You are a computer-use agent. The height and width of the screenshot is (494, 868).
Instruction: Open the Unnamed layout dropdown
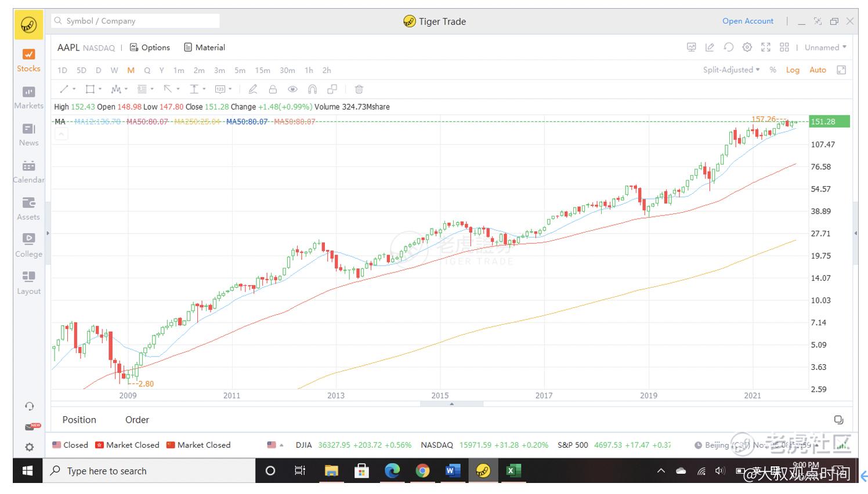tap(825, 48)
